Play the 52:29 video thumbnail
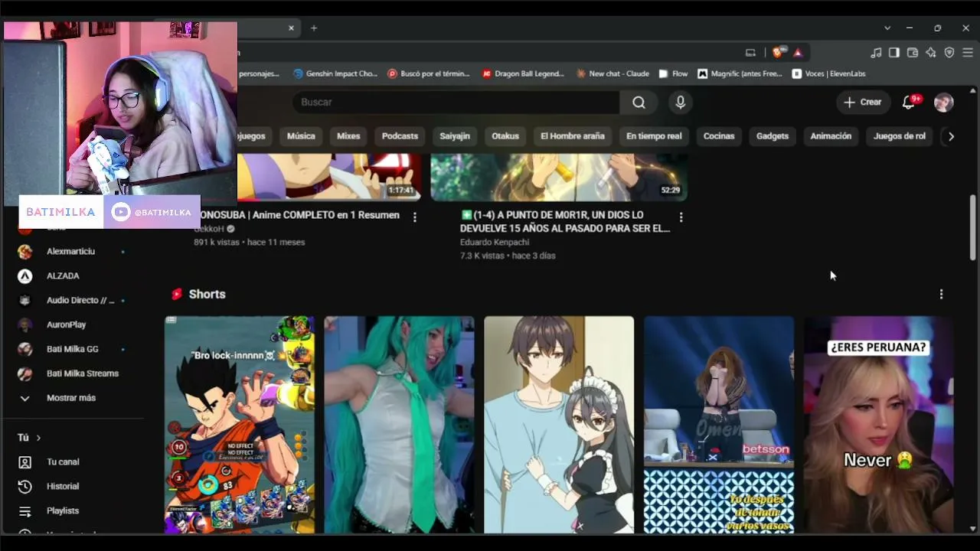 point(559,177)
